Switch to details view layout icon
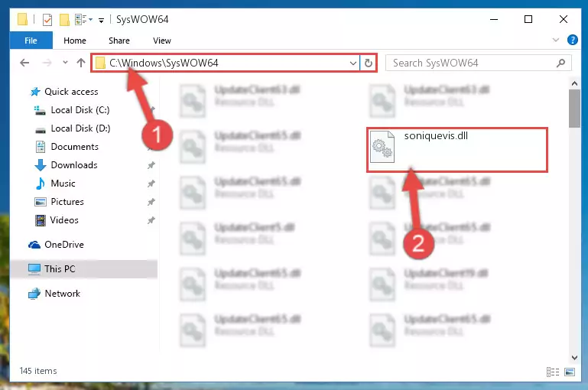 553,372
